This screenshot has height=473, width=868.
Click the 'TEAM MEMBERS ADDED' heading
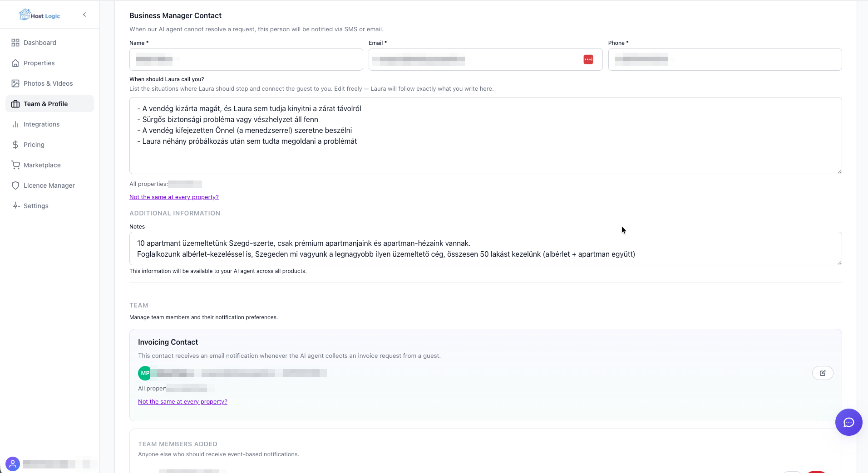coord(178,444)
